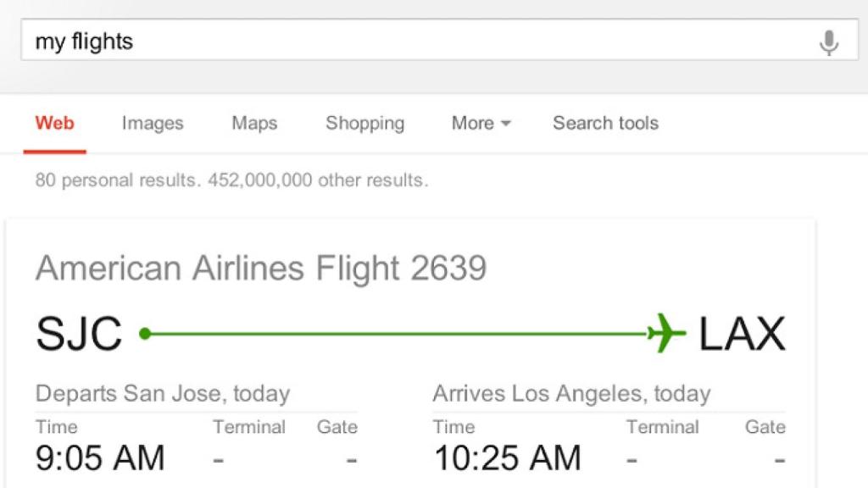Open American Airlines Flight 2639 details
Screen dimensions: 868x488
click(x=262, y=269)
